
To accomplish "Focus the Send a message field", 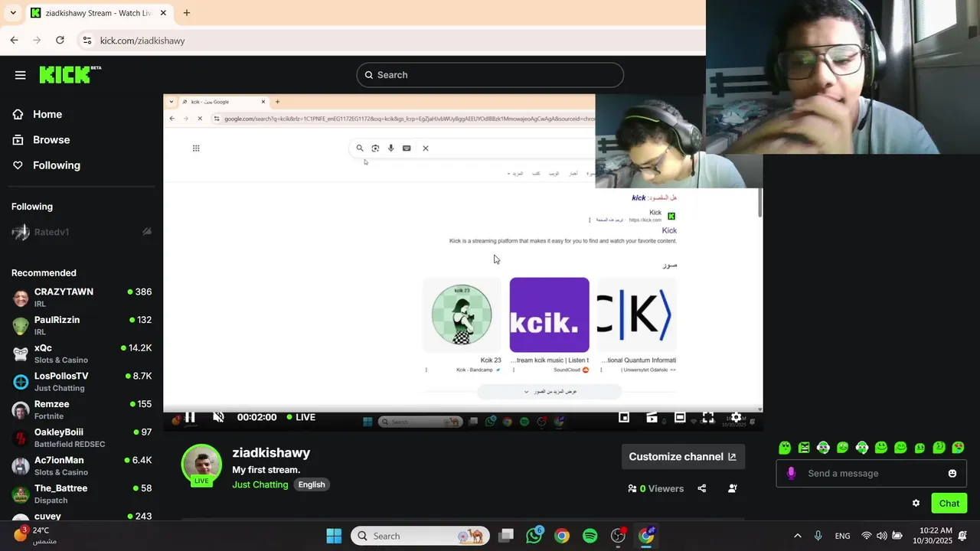I will tap(871, 473).
